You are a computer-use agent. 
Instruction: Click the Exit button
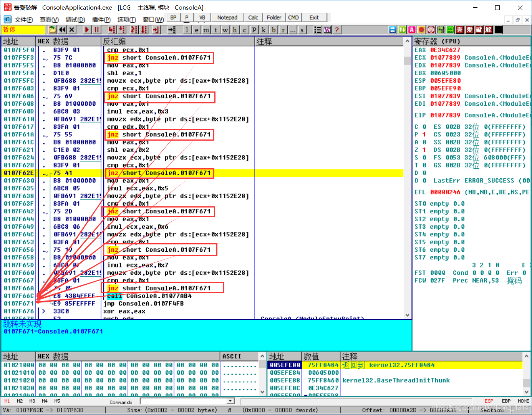tap(314, 17)
